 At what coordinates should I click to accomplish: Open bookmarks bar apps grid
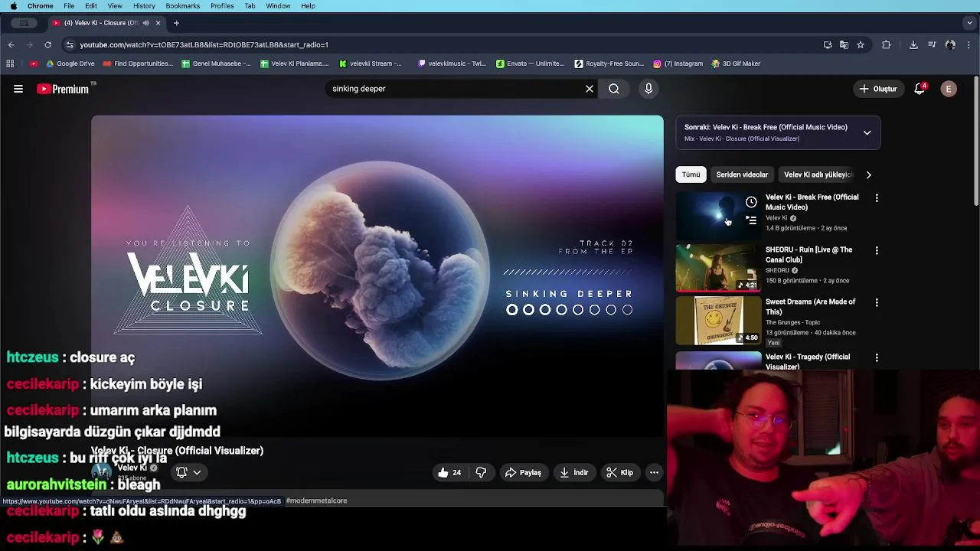(x=11, y=64)
